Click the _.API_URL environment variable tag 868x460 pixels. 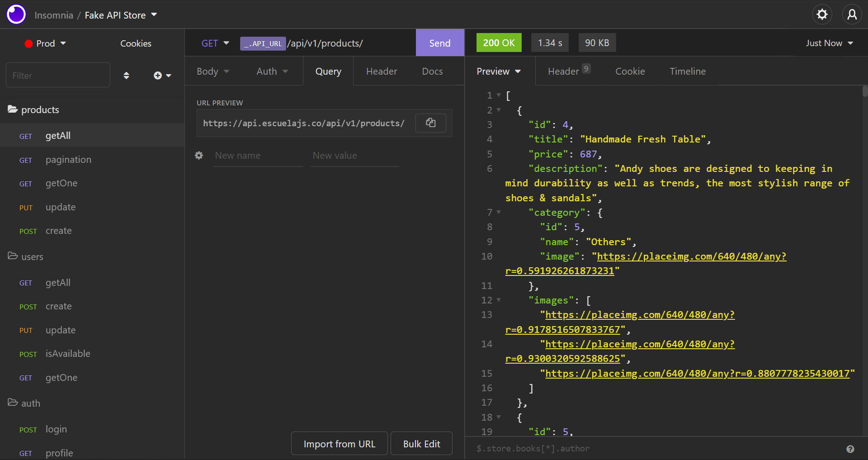pyautogui.click(x=263, y=43)
